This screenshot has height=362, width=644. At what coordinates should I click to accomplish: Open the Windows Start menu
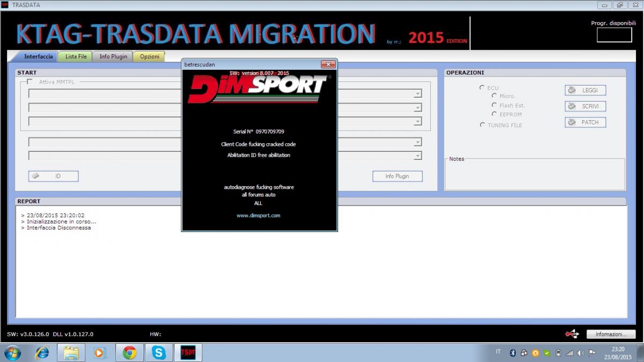(12, 352)
